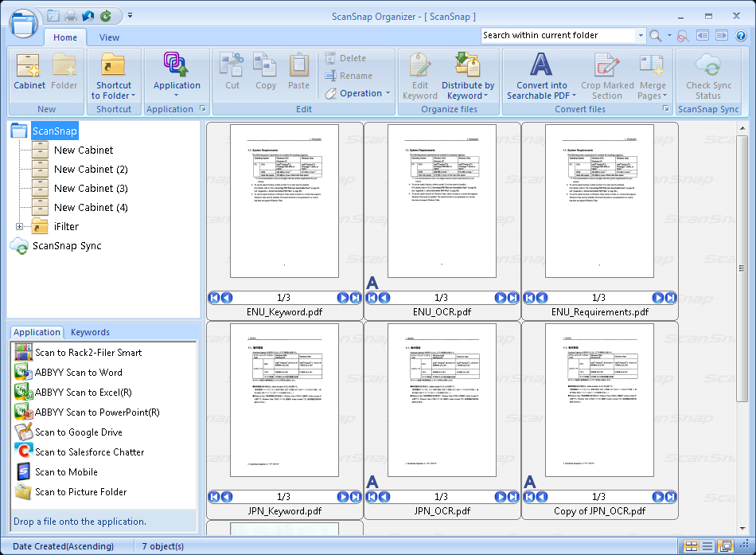
Task: Switch to the View ribbon tab
Action: coord(109,37)
